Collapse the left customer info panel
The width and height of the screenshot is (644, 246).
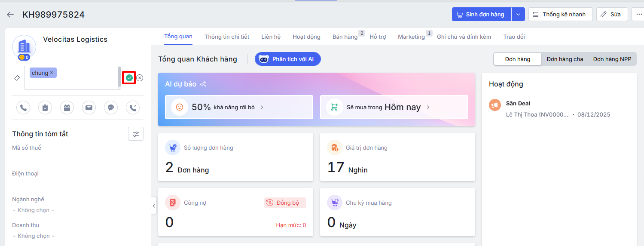[154, 206]
